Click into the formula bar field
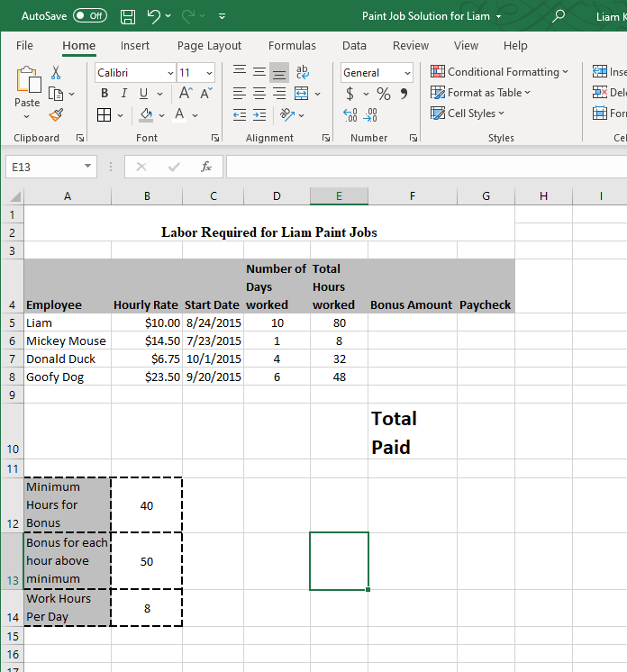Viewport: 627px width, 672px height. 426,167
